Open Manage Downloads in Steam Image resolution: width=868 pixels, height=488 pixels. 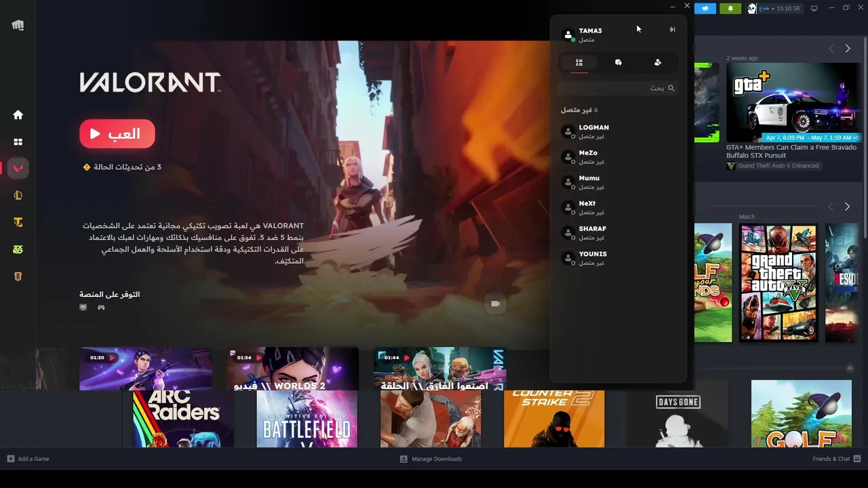431,459
